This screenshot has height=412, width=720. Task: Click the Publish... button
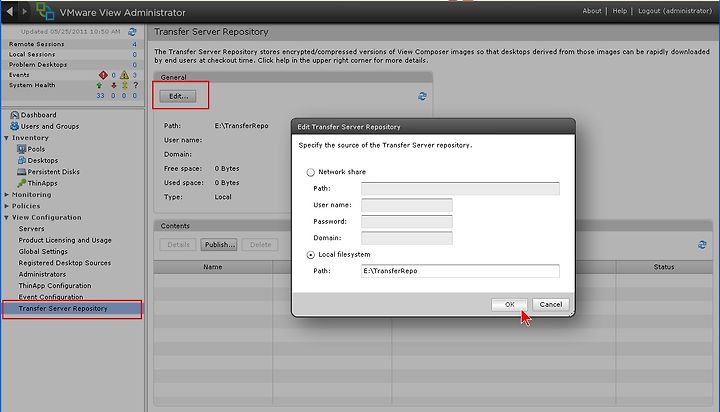(x=219, y=245)
